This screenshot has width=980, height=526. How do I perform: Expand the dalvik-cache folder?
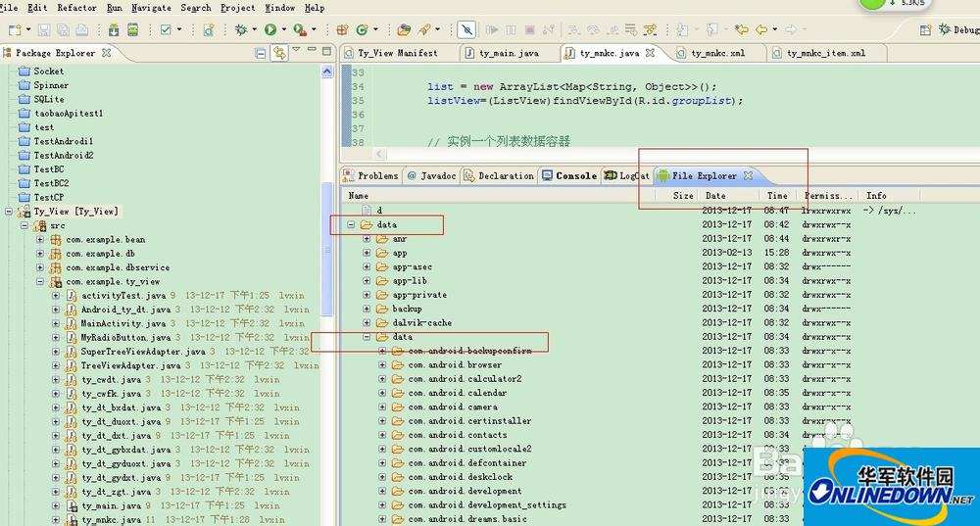tap(367, 323)
